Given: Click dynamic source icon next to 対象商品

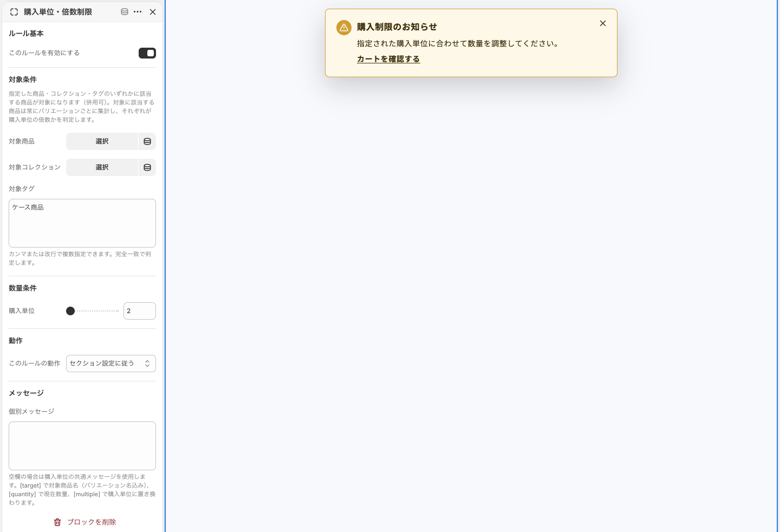Looking at the screenshot, I should pos(147,141).
